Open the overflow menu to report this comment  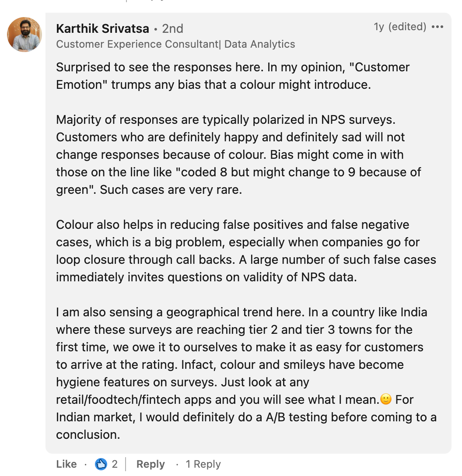tap(437, 27)
